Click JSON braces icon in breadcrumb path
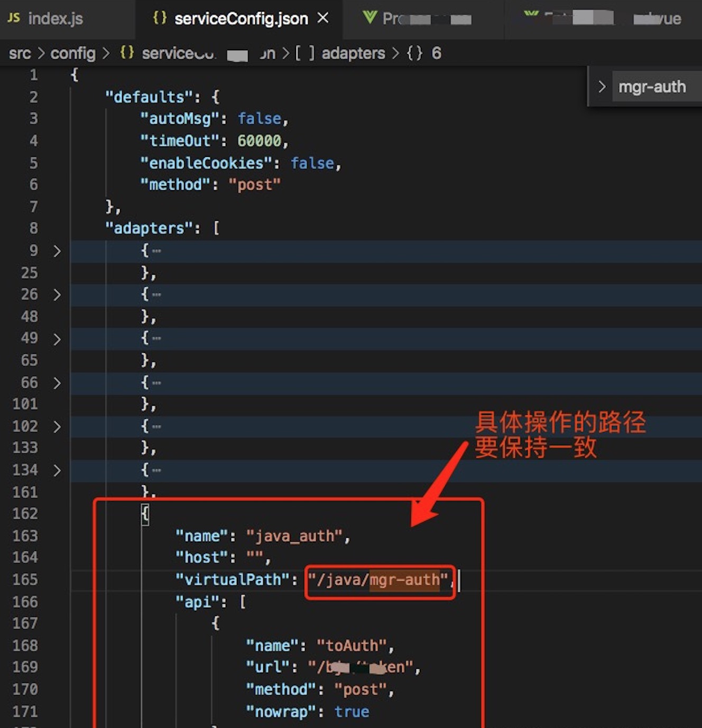702x728 pixels. pos(127,53)
